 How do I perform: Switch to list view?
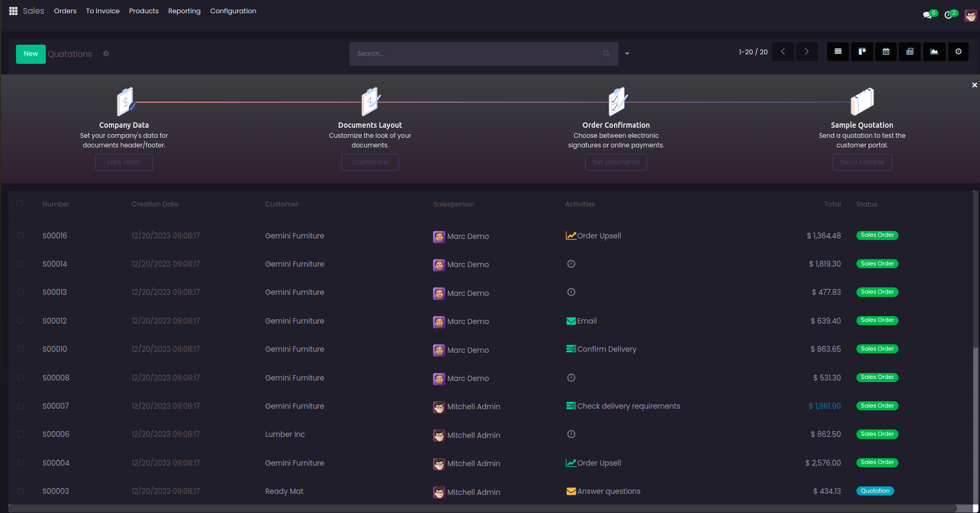838,52
